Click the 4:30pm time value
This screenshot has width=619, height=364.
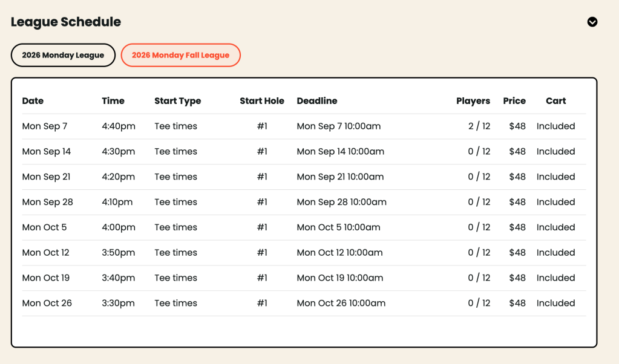click(x=119, y=151)
